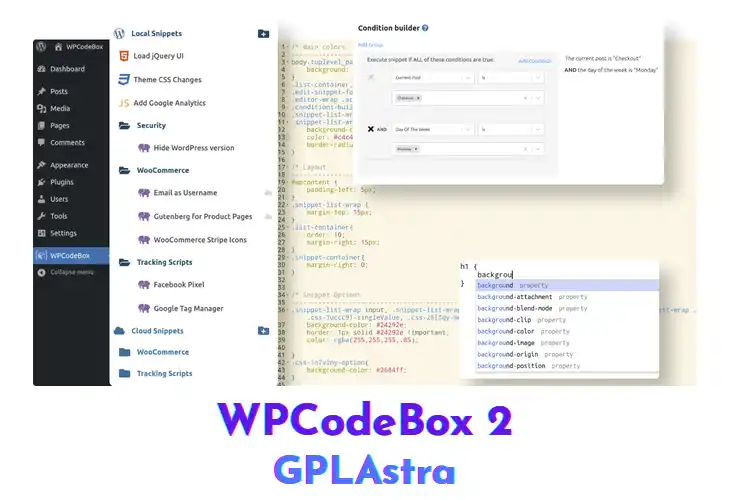This screenshot has height=500, width=730.
Task: Open the Gutenberg for Product Pages snippet
Action: tap(203, 216)
